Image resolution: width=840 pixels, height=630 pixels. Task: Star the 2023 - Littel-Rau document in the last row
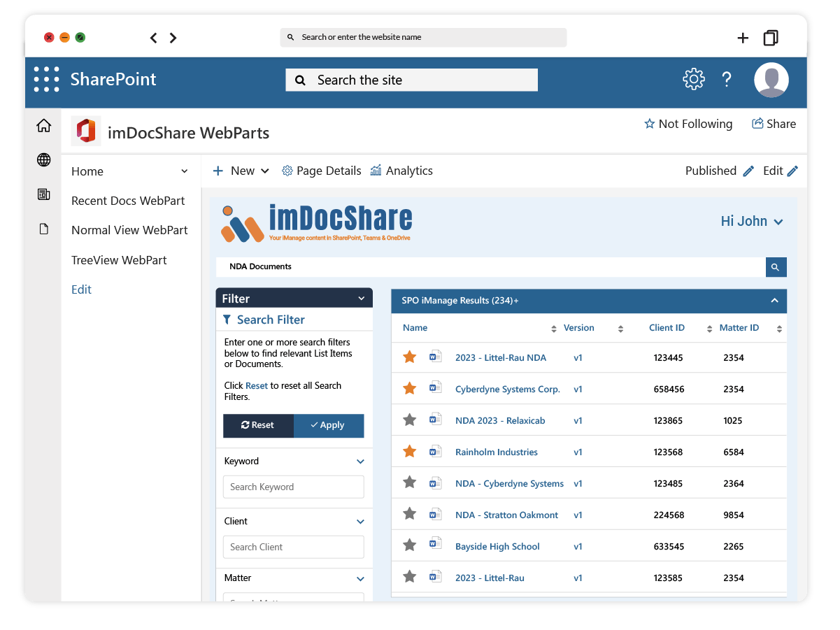click(410, 577)
